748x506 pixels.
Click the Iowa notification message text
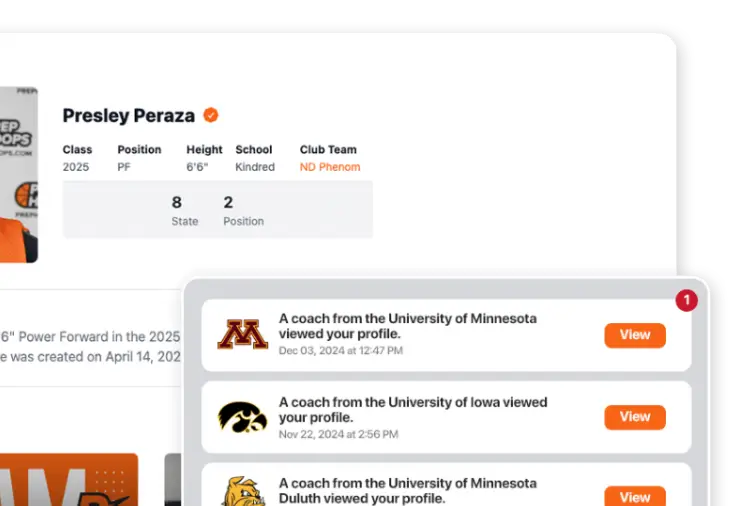(413, 410)
